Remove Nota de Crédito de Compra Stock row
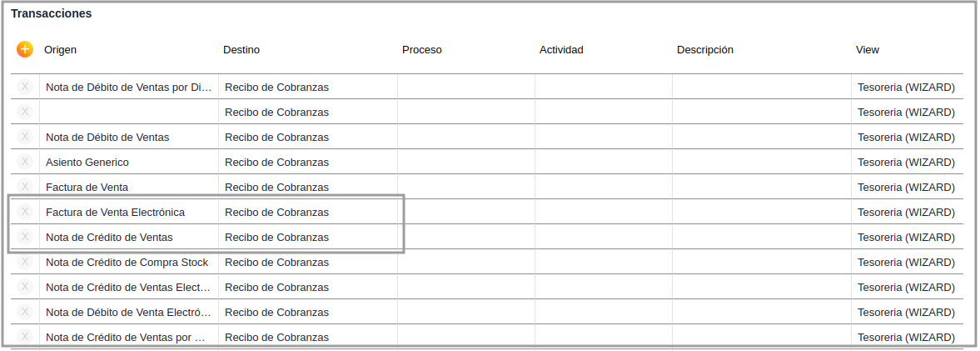Image resolution: width=980 pixels, height=351 pixels. point(25,262)
